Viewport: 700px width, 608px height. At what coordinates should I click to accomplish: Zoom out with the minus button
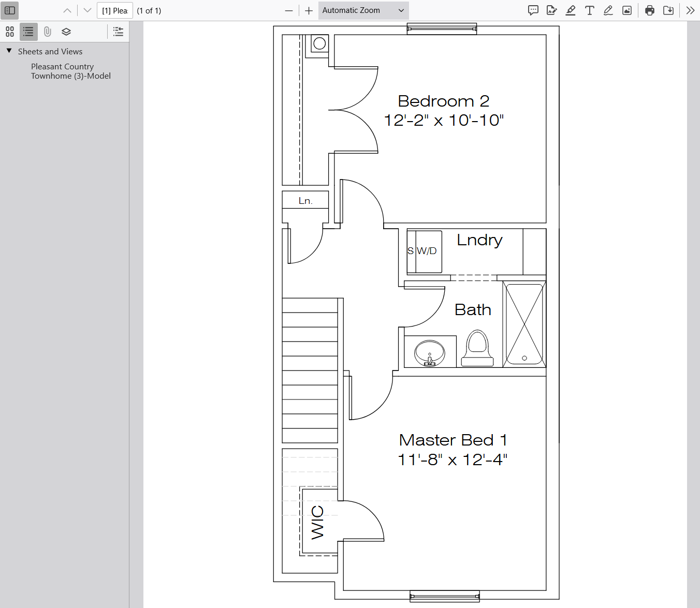pyautogui.click(x=289, y=10)
